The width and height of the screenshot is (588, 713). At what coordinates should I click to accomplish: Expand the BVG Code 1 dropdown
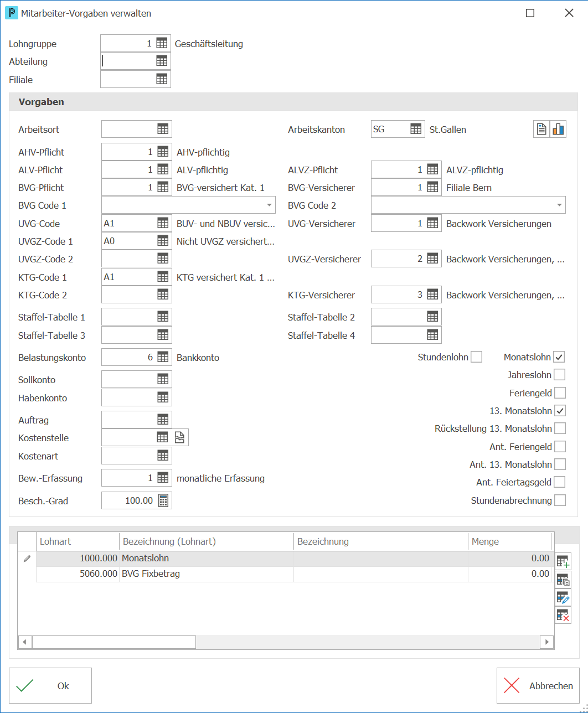pos(269,205)
